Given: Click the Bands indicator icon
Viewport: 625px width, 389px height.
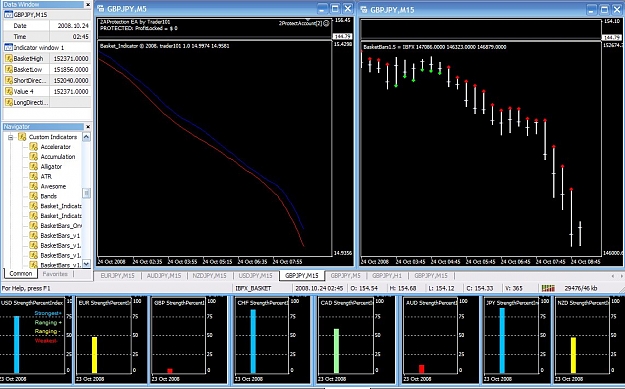Looking at the screenshot, I should point(33,196).
